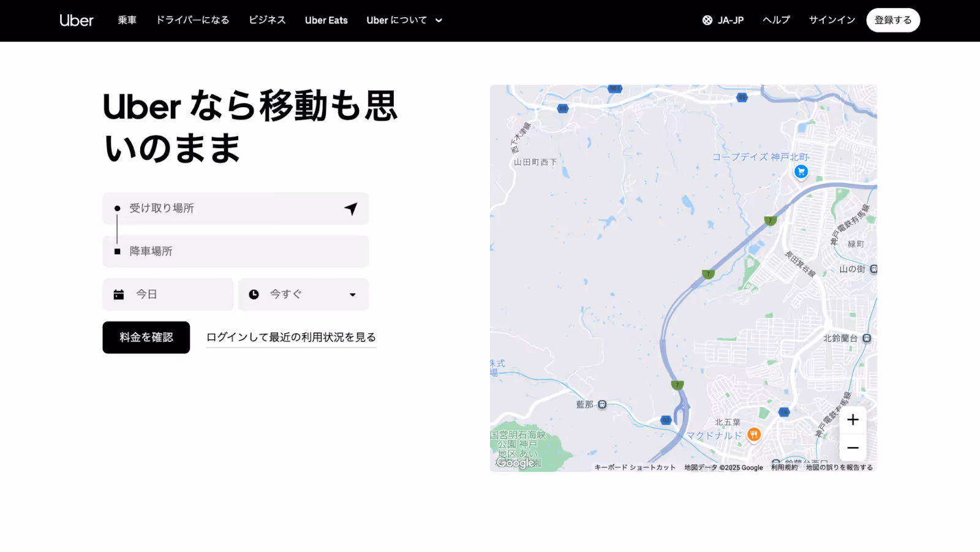Click the 山田町西下 label on the map

click(535, 162)
